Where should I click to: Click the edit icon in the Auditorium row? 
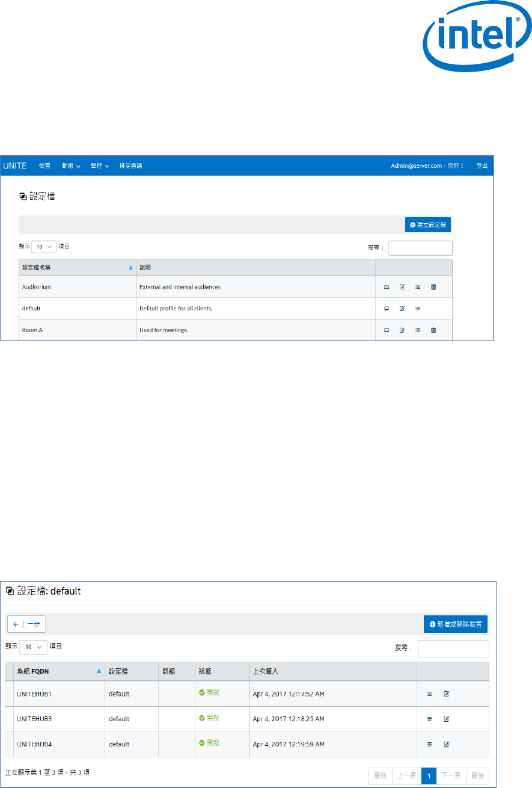402,287
